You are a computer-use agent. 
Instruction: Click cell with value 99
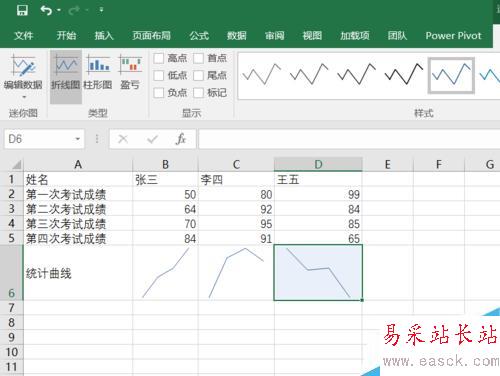[x=318, y=194]
